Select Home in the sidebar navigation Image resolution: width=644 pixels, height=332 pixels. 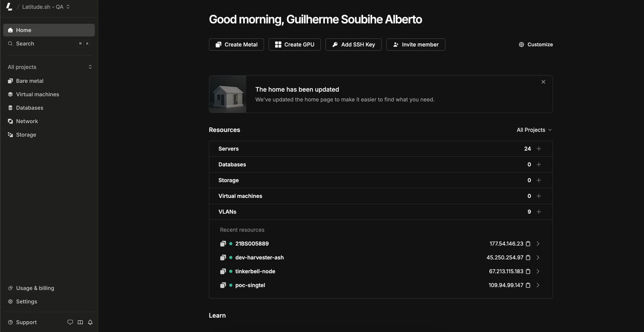click(23, 30)
